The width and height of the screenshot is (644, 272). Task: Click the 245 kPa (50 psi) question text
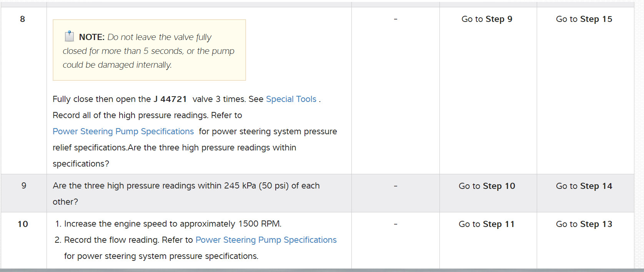[x=186, y=186]
